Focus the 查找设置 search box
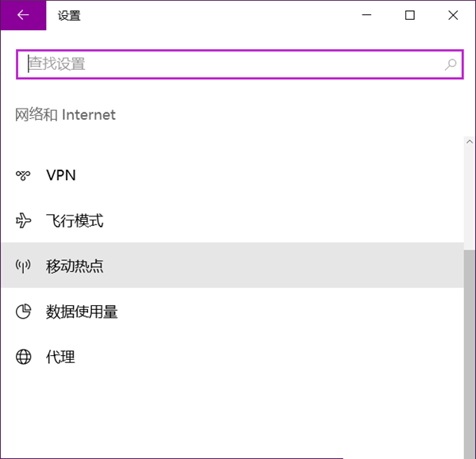Image resolution: width=476 pixels, height=459 pixels. [x=230, y=64]
